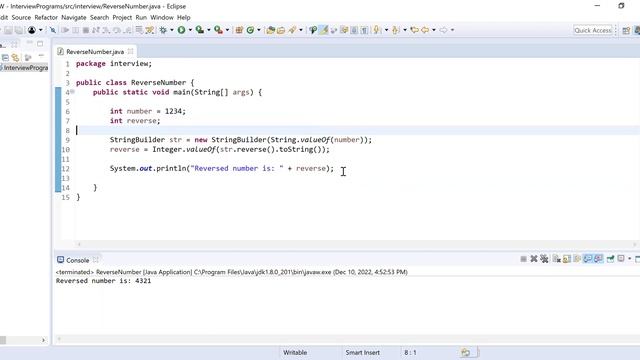
Task: Select the ReverseNumber.java editor tab
Action: (x=95, y=52)
